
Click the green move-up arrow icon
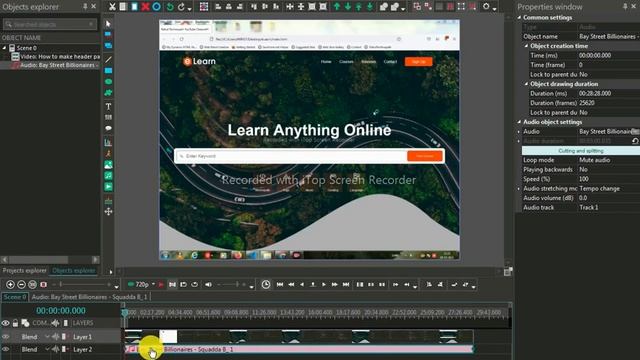click(337, 7)
